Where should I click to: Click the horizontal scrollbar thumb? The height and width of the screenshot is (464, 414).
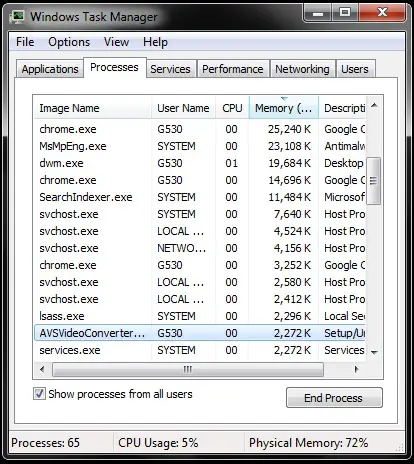point(188,369)
